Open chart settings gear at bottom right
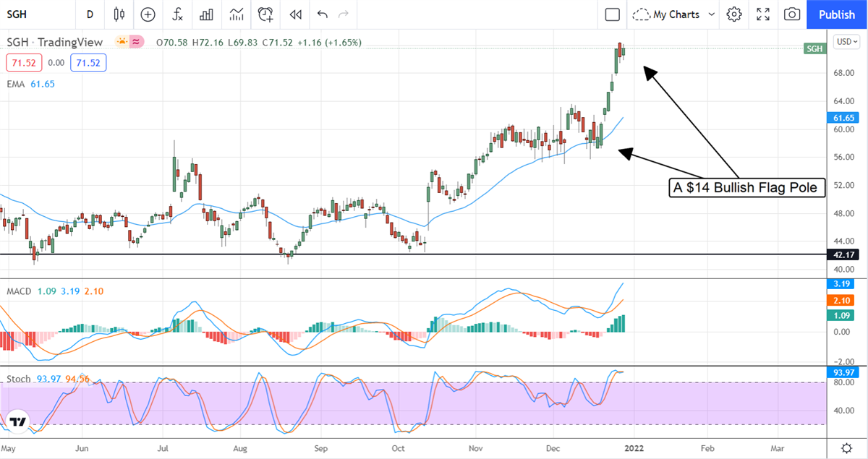The height and width of the screenshot is (459, 868). [846, 447]
